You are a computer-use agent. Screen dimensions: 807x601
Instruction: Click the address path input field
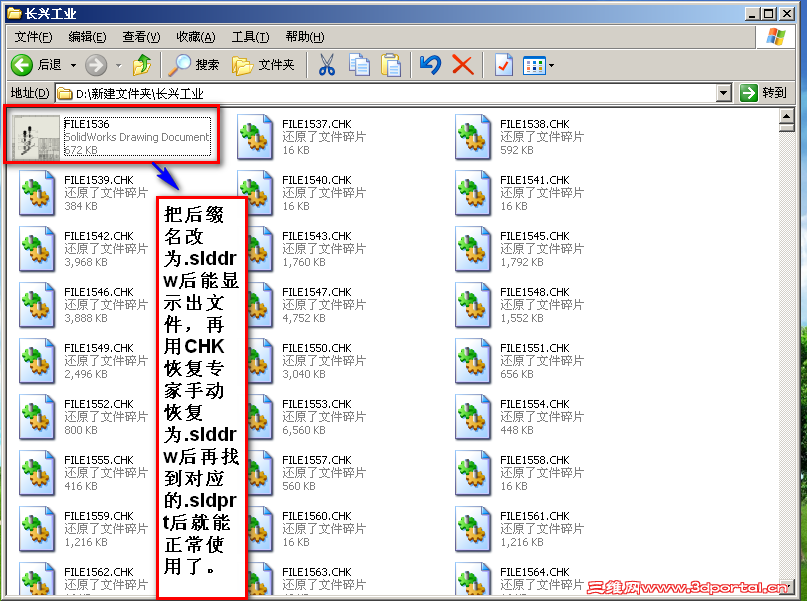coord(386,93)
